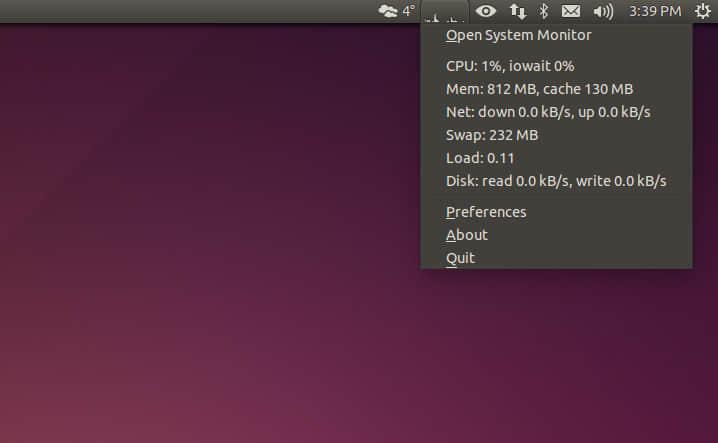
Task: Choose About in the indicator menu
Action: pyautogui.click(x=467, y=235)
